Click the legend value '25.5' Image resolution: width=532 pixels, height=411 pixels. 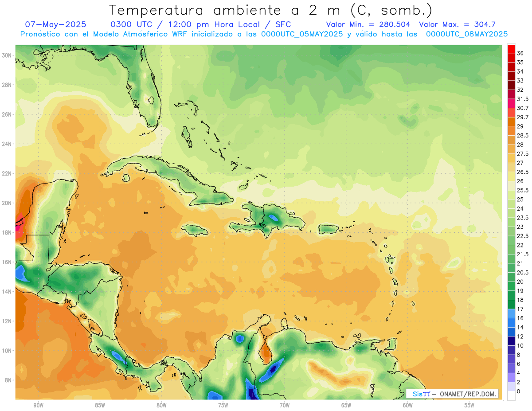point(523,190)
